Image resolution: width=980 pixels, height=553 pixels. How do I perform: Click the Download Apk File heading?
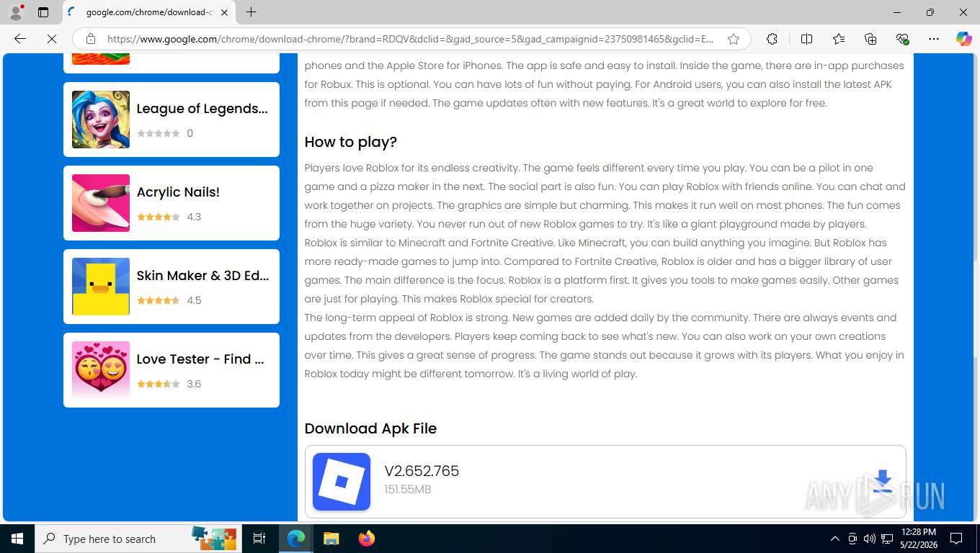coord(370,428)
